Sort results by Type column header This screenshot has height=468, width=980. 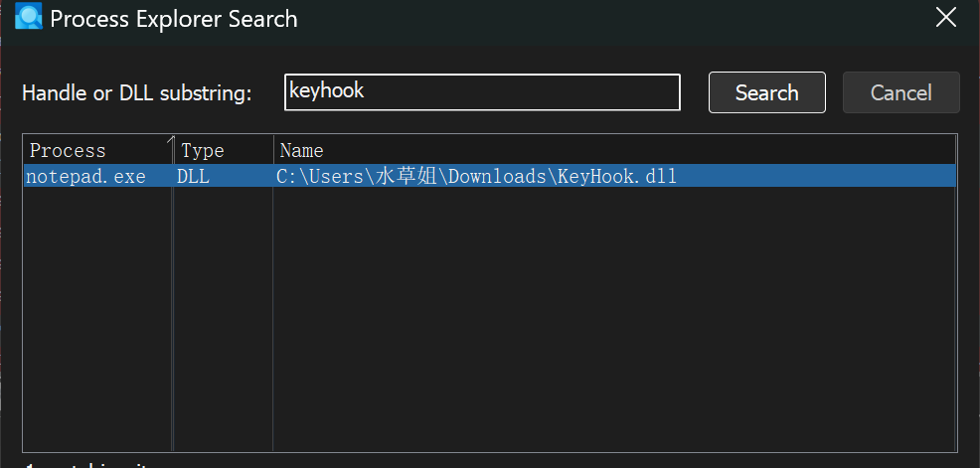[223, 151]
